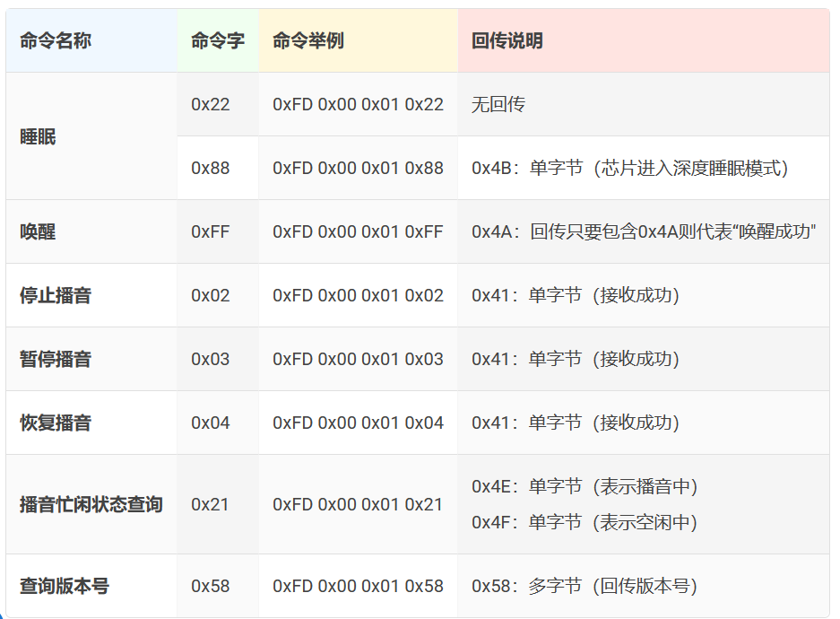Click the 0x88 command word cell
The width and height of the screenshot is (840, 619).
[211, 169]
